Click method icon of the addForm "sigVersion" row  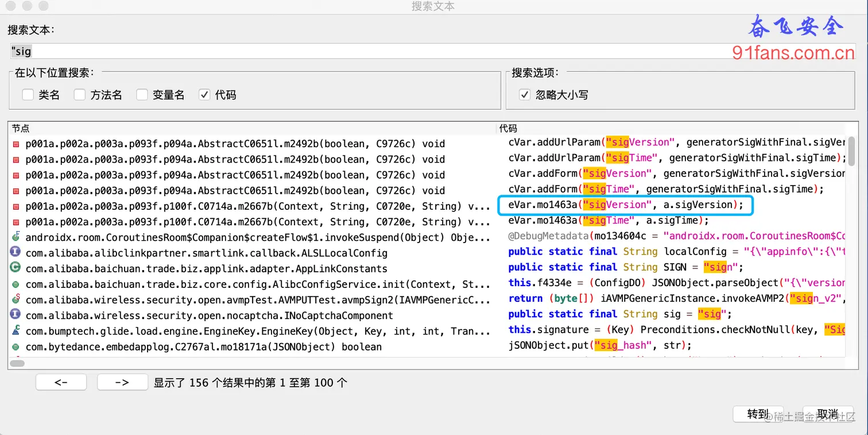click(15, 175)
